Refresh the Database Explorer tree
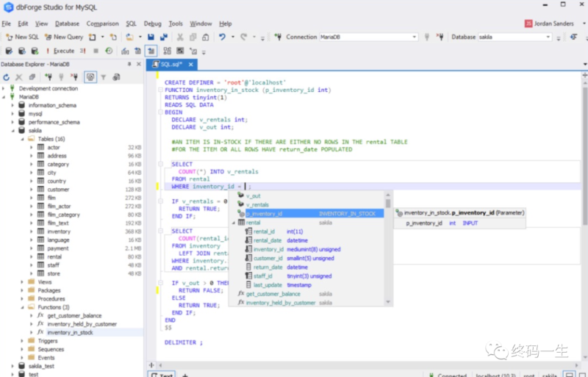The width and height of the screenshot is (588, 377). (7, 76)
